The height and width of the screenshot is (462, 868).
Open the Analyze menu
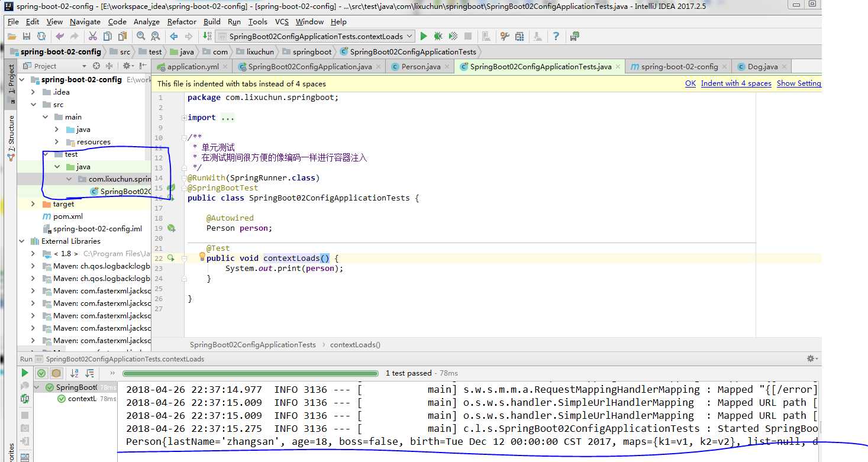146,22
